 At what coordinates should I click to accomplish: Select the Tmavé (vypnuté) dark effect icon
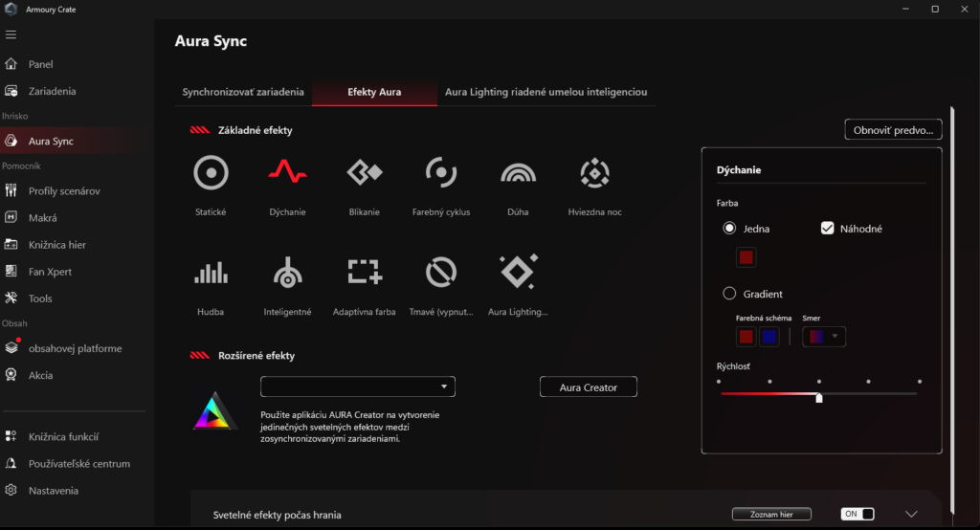pos(441,273)
